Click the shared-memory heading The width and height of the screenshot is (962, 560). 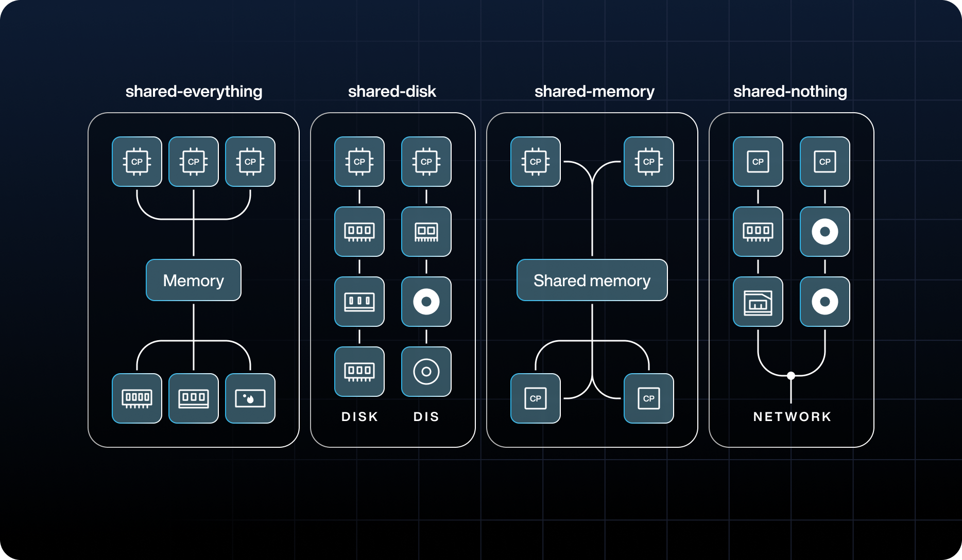pyautogui.click(x=594, y=92)
